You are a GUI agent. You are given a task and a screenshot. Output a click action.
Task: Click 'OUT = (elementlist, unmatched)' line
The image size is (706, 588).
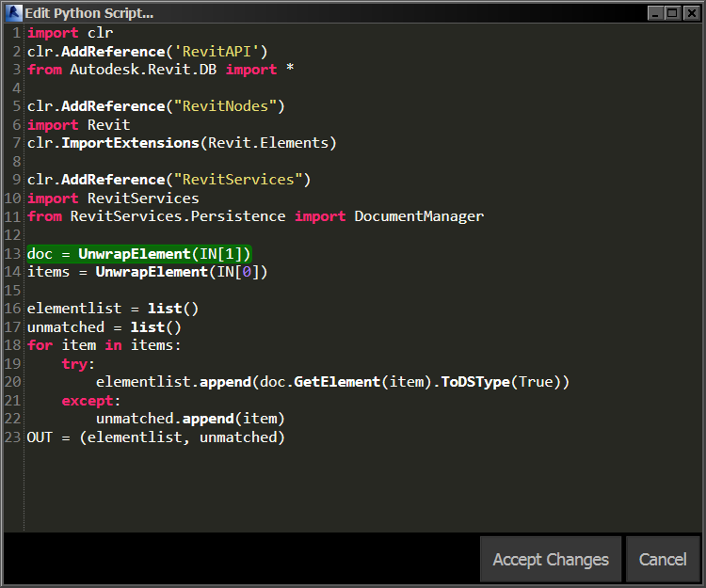pos(155,437)
